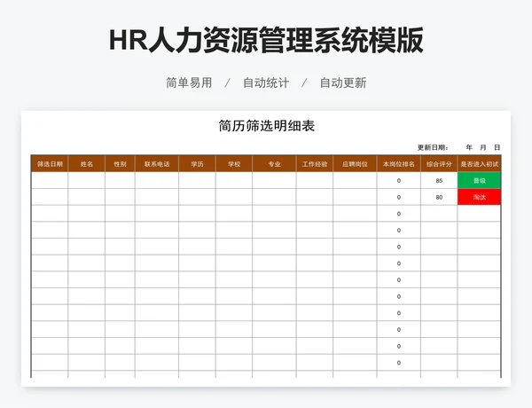Click the 日 field beside 更新日期

(x=497, y=147)
